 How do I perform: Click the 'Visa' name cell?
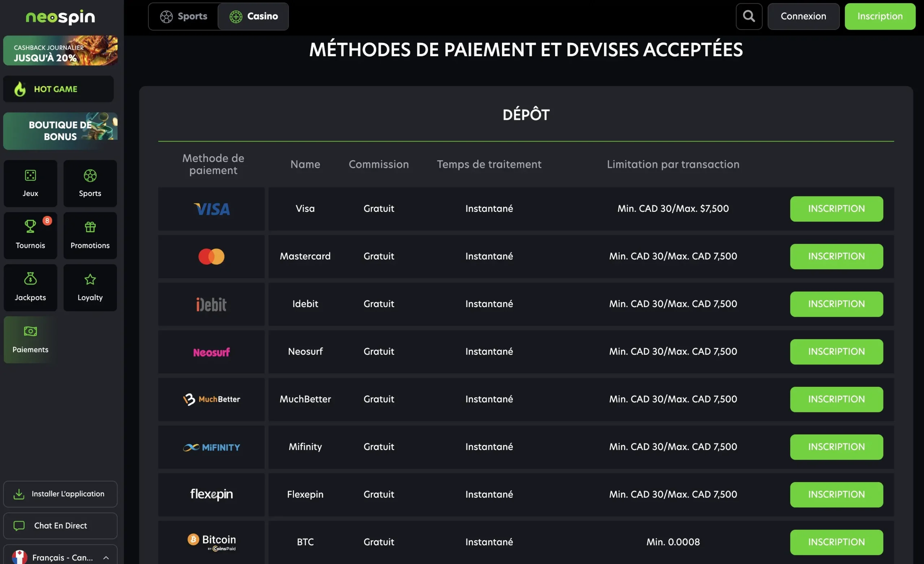point(305,209)
